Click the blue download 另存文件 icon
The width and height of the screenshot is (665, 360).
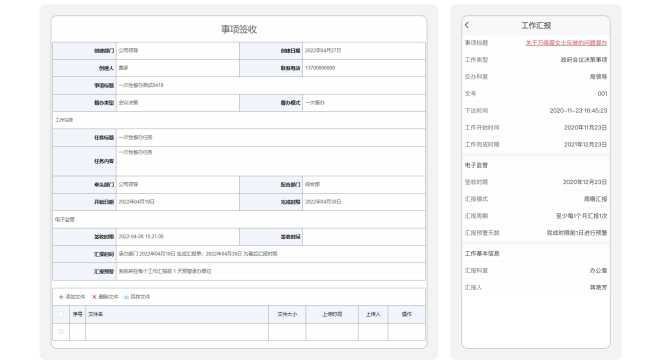click(126, 297)
